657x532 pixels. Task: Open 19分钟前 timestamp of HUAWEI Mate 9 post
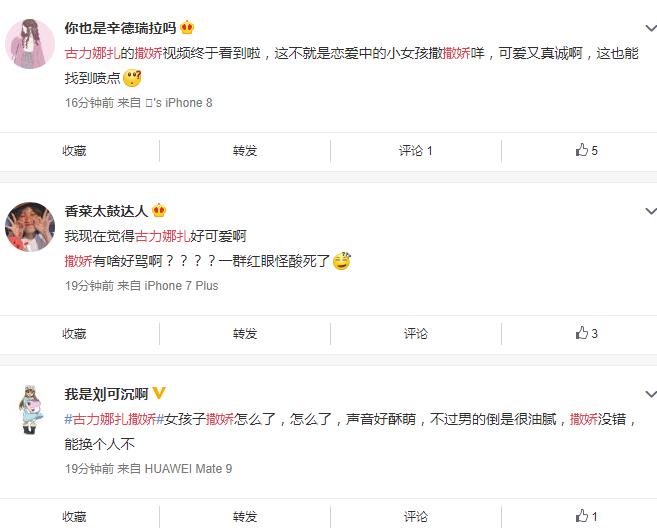click(x=89, y=468)
